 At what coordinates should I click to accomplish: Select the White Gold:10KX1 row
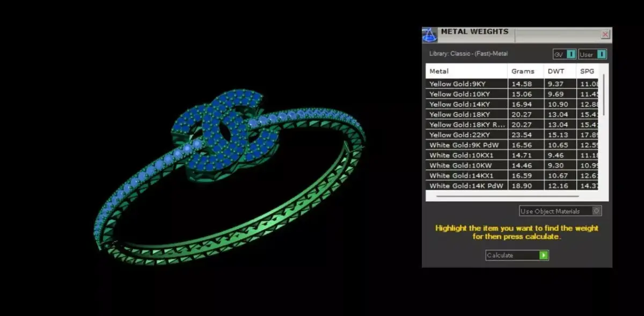coord(512,155)
